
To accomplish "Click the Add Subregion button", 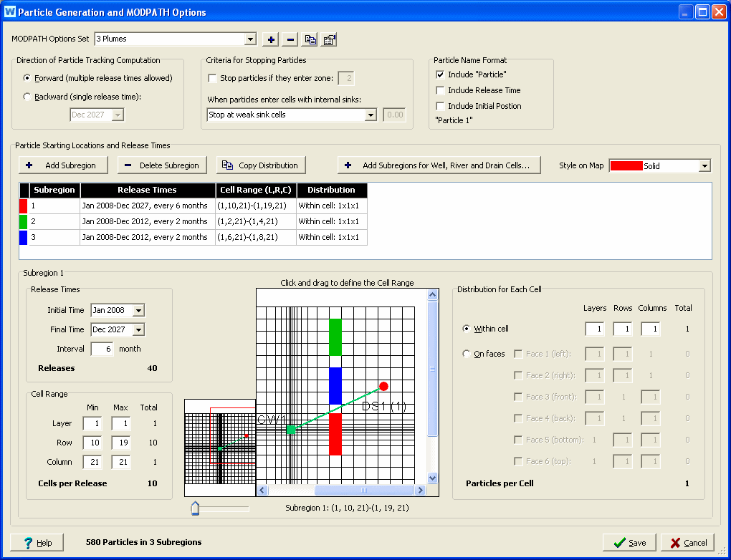I will coord(63,165).
